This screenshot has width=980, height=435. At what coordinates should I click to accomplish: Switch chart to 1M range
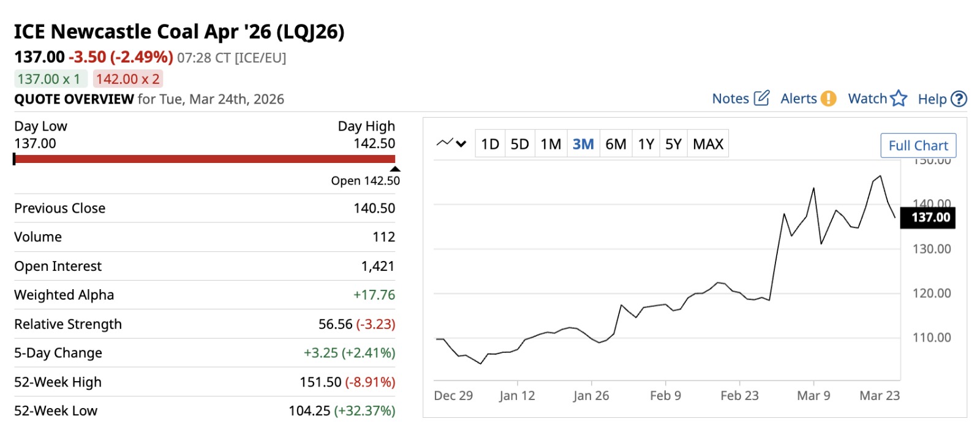tap(551, 144)
